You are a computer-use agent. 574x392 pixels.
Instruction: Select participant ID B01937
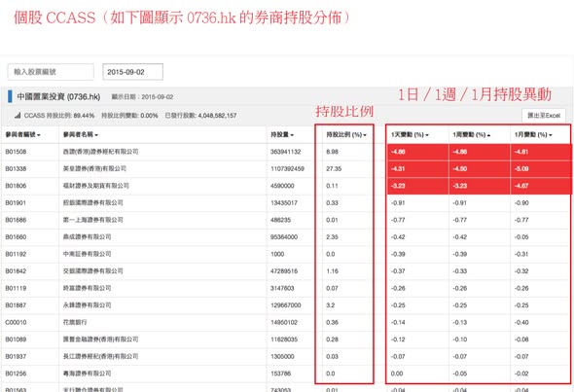tap(16, 357)
